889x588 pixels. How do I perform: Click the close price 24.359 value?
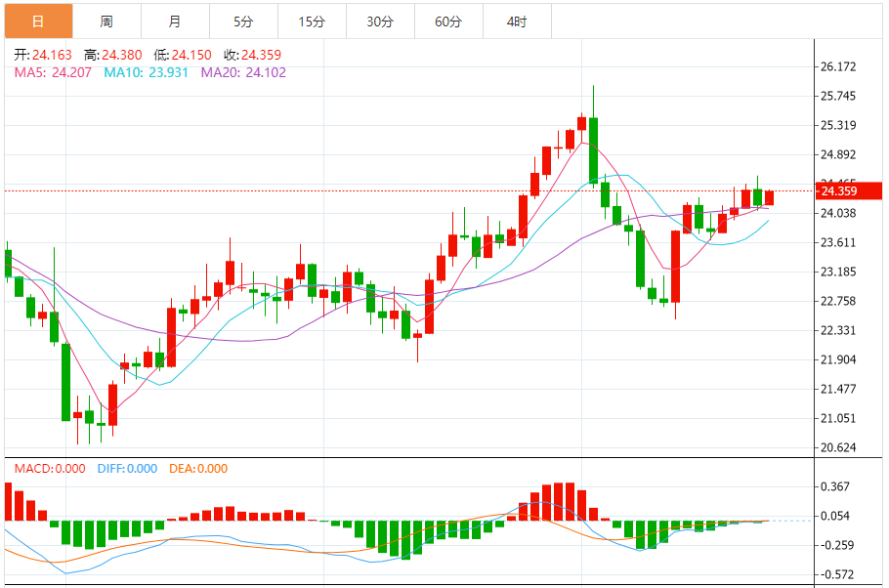pos(262,55)
